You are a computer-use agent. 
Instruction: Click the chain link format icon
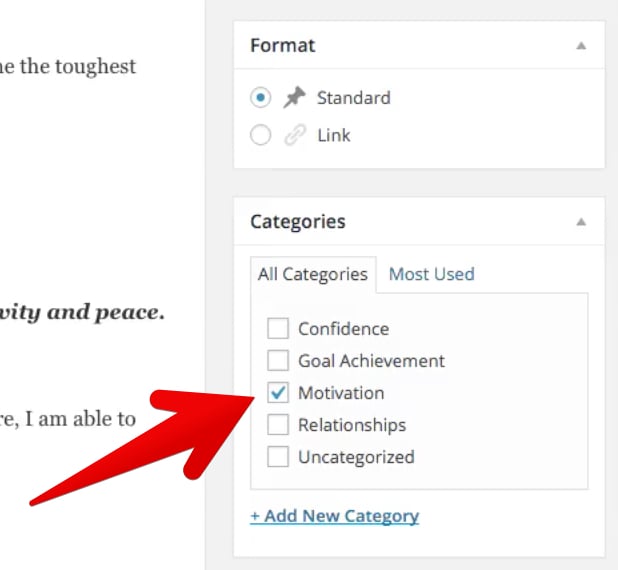pyautogui.click(x=295, y=135)
